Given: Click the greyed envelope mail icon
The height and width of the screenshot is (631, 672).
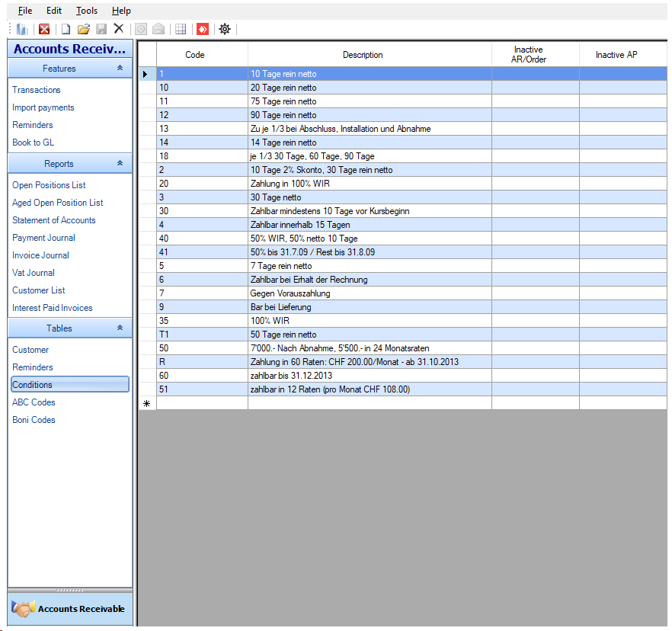Looking at the screenshot, I should (x=158, y=29).
